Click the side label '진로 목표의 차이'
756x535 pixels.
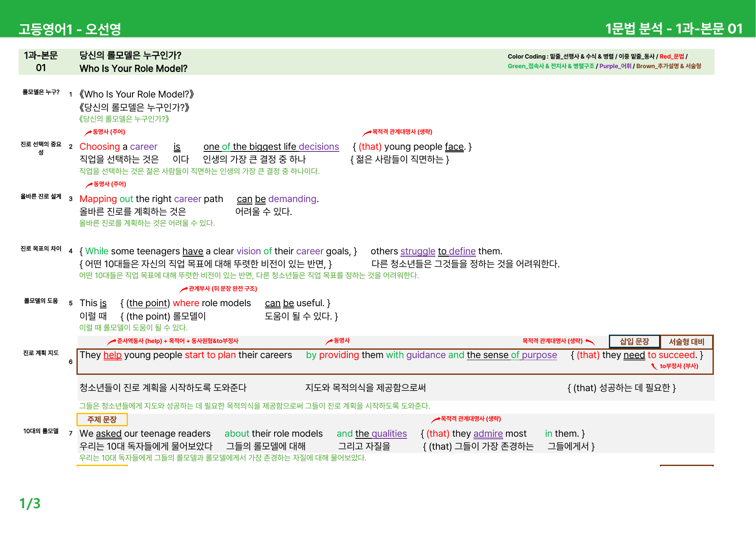41,248
